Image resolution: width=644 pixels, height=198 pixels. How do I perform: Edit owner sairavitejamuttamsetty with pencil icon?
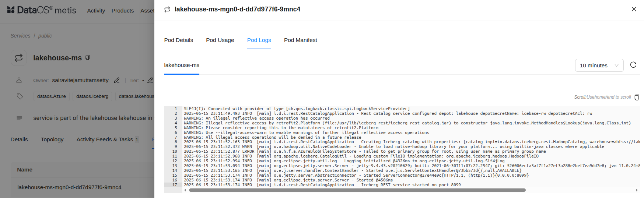(x=117, y=80)
